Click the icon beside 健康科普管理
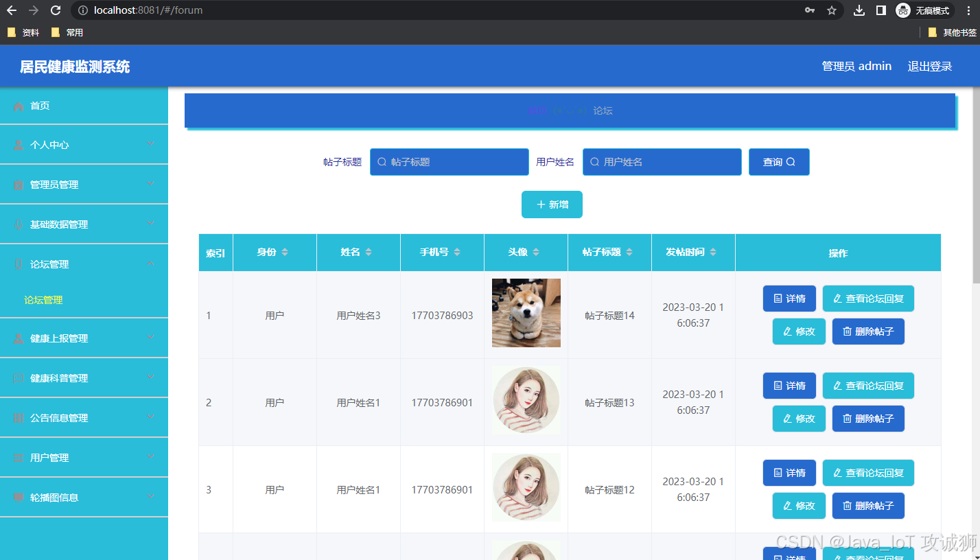980x560 pixels. 19,378
